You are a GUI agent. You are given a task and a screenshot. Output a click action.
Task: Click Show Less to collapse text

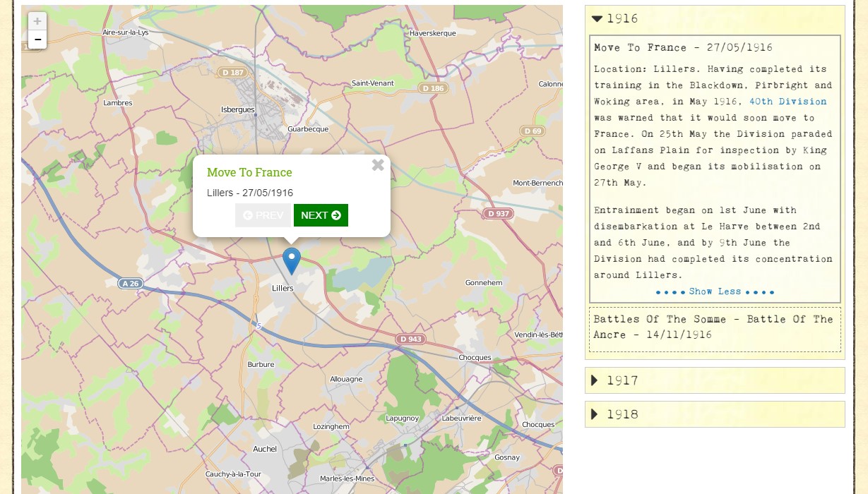715,291
